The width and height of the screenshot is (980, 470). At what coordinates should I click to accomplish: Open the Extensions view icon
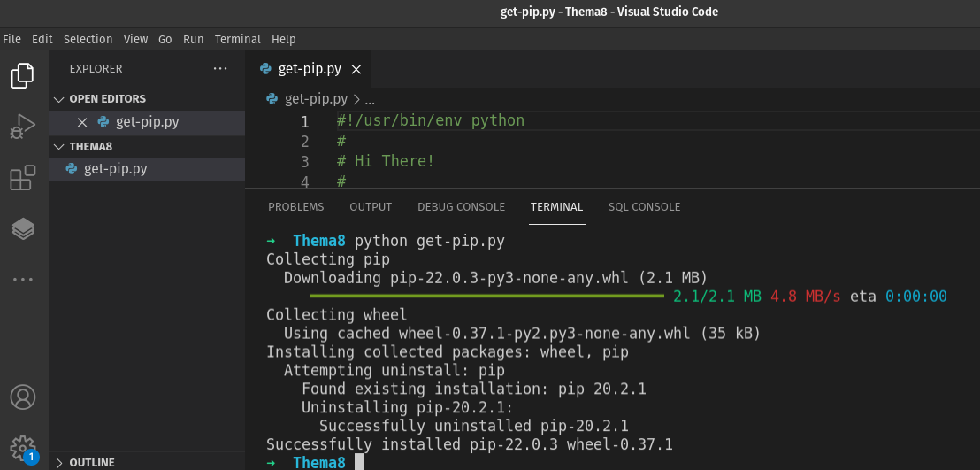click(23, 178)
